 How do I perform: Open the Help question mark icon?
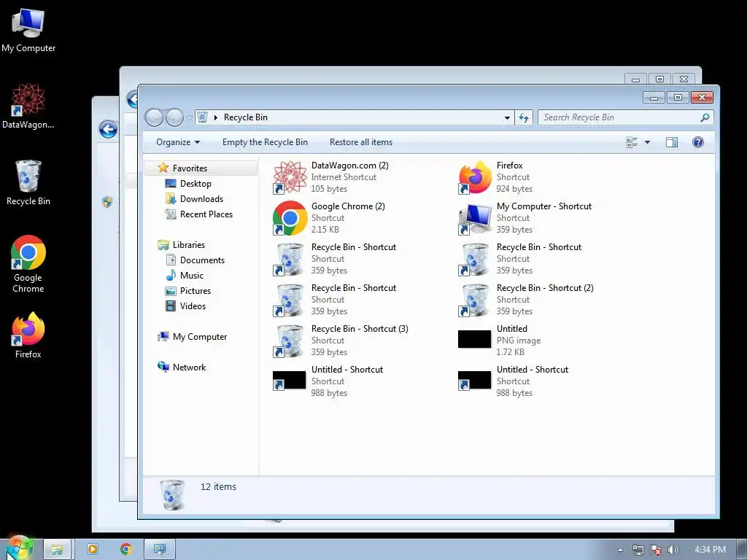[698, 142]
